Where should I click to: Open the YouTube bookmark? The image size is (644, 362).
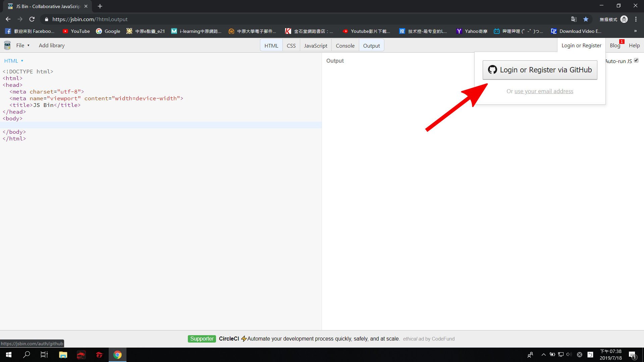(x=76, y=31)
